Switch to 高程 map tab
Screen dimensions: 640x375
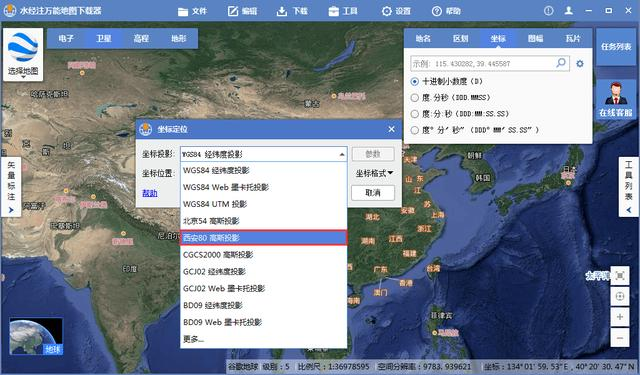141,38
